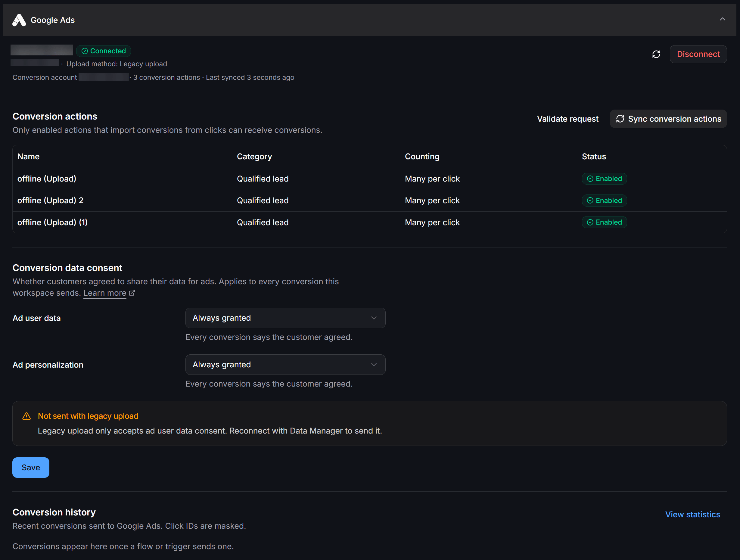Click the 3 conversion actions text
This screenshot has width=740, height=560.
[166, 77]
